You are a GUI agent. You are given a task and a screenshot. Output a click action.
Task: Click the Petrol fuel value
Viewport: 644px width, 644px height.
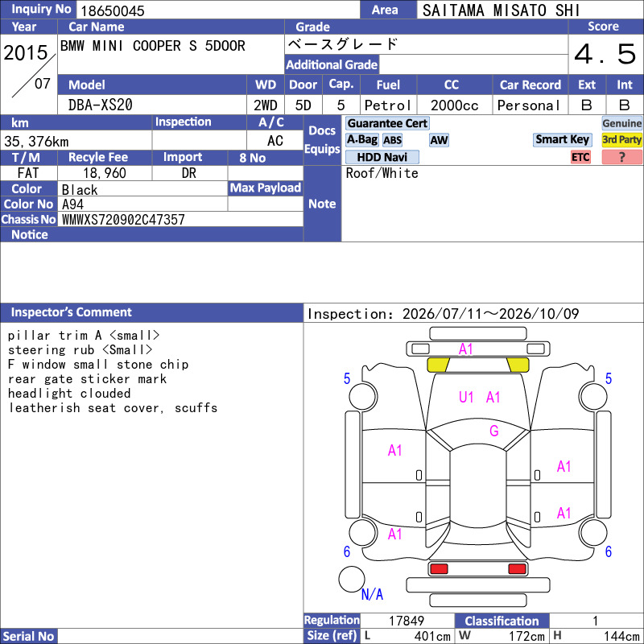tap(388, 105)
